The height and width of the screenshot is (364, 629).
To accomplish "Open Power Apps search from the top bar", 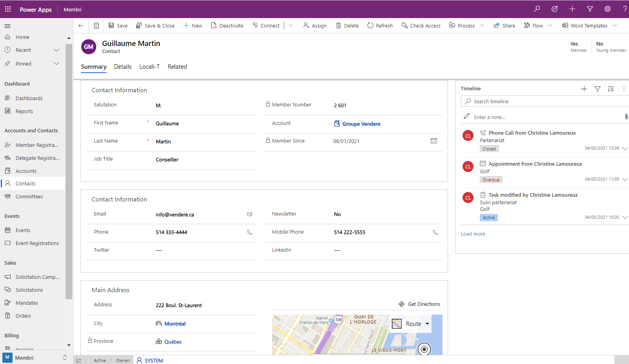I will pos(537,9).
